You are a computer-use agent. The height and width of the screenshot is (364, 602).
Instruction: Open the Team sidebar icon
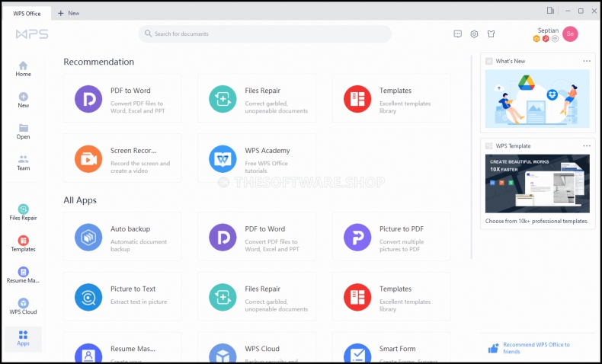(x=23, y=160)
